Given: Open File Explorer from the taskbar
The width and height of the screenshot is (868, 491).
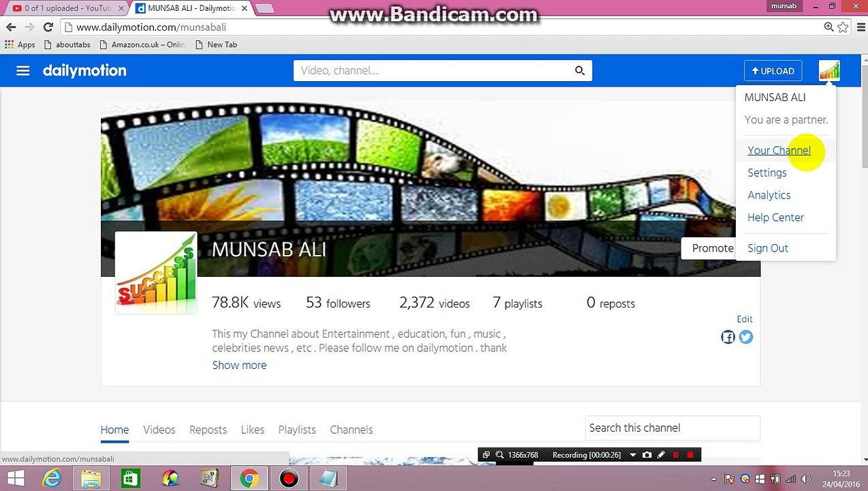Looking at the screenshot, I should [x=91, y=479].
